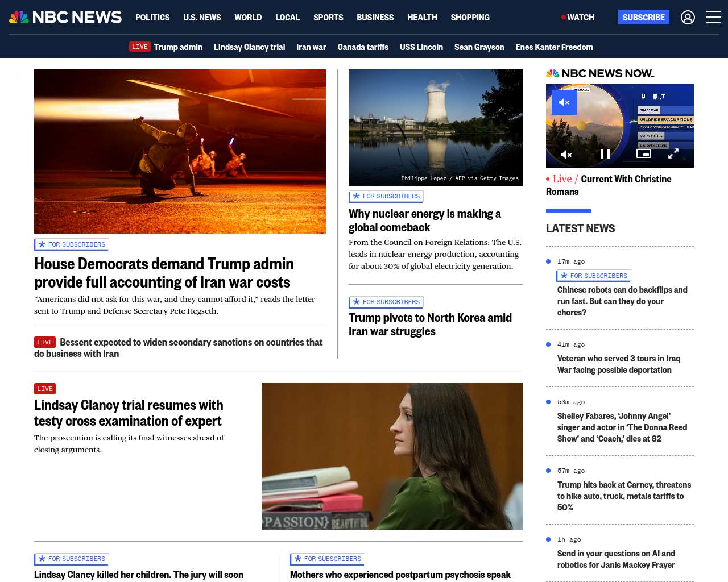The width and height of the screenshot is (728, 582).
Task: Click the For Subscribers badge above Mothers postpartum story
Action: (x=328, y=559)
